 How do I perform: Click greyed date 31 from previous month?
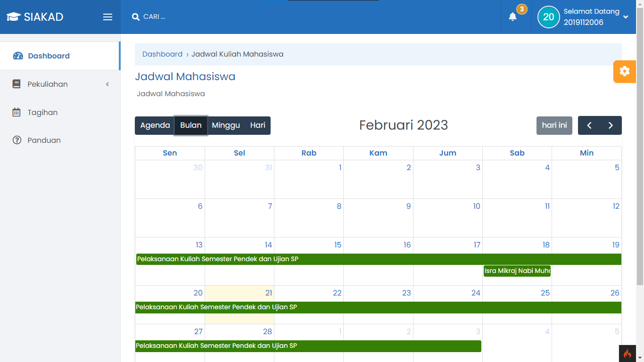coord(269,167)
